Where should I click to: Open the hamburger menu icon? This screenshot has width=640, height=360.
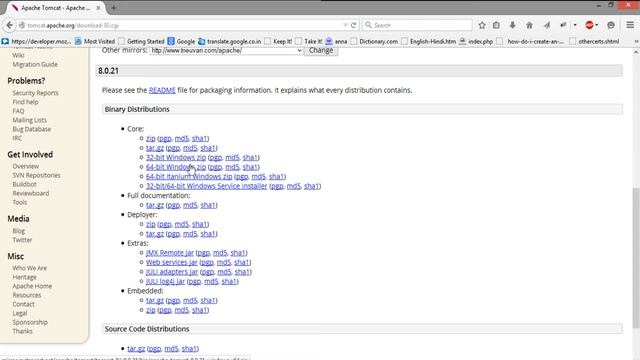[x=630, y=25]
